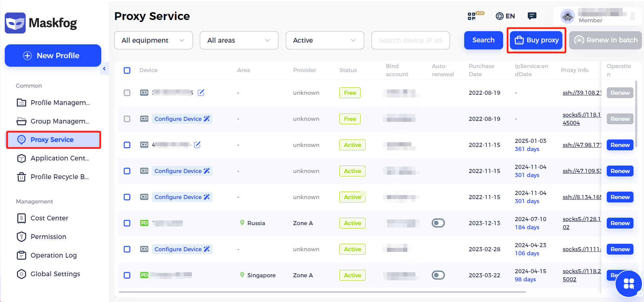Toggle auto-renewal for Russia proxy
This screenshot has width=644, height=302.
coord(438,223)
